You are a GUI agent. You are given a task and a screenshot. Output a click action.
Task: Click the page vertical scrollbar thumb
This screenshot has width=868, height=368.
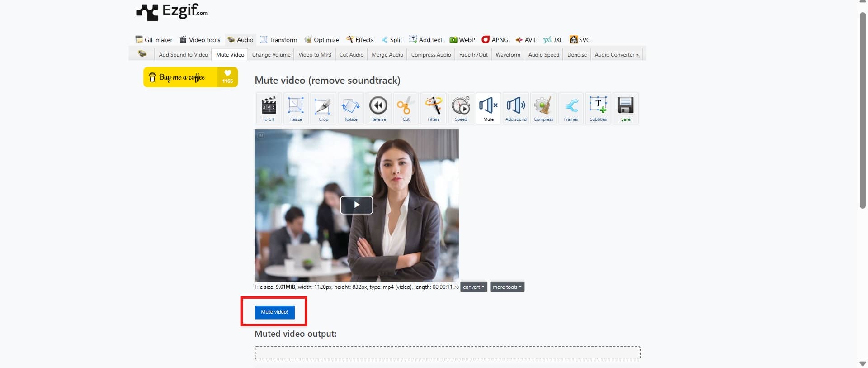tap(863, 110)
